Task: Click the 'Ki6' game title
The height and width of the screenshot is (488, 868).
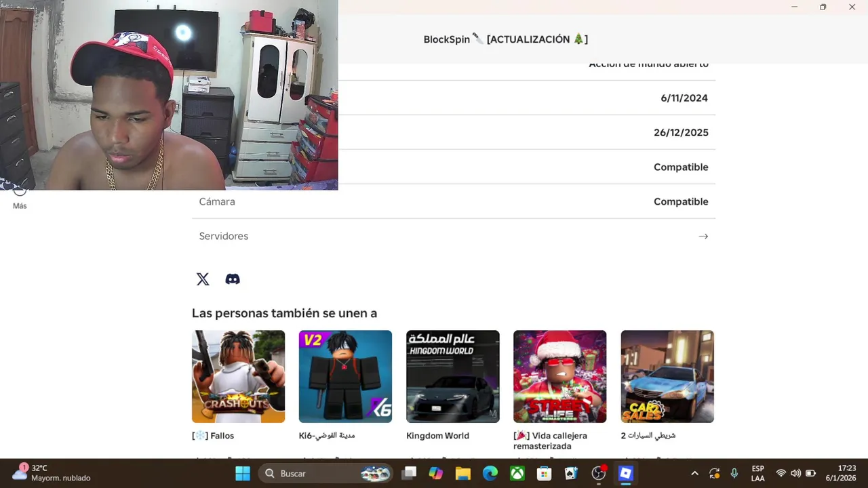Action: pyautogui.click(x=327, y=436)
